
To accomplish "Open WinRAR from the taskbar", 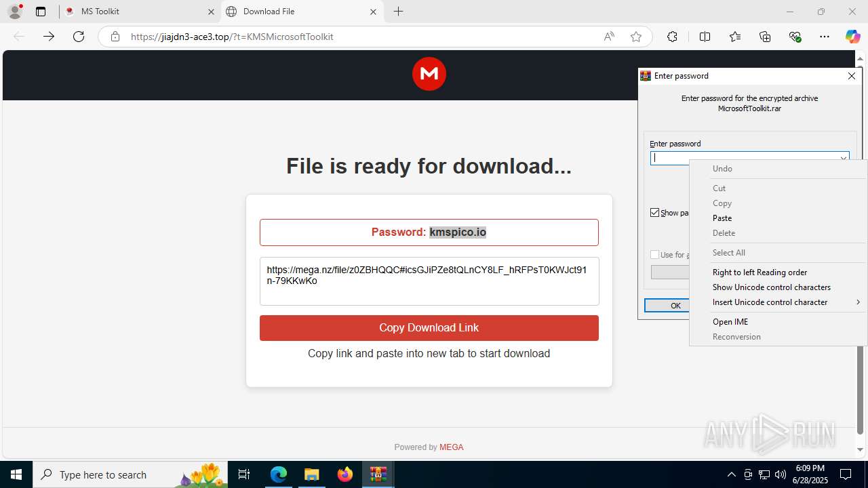I will pos(378,474).
